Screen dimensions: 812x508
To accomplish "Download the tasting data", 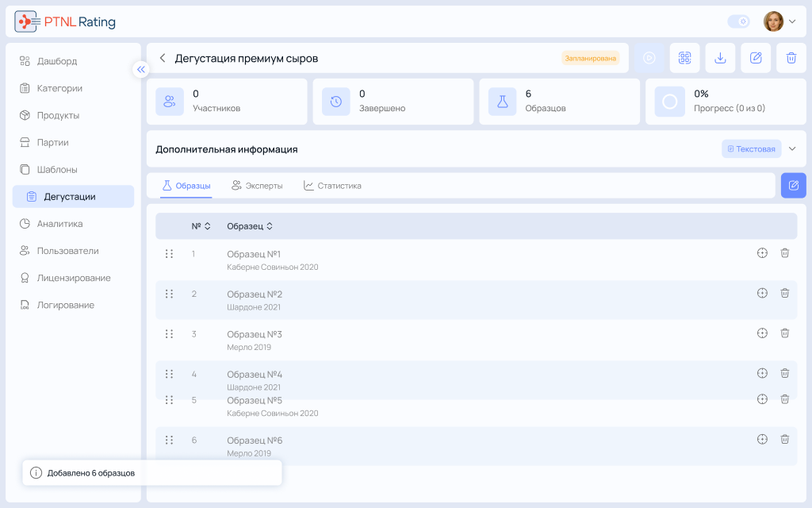I will coord(720,58).
